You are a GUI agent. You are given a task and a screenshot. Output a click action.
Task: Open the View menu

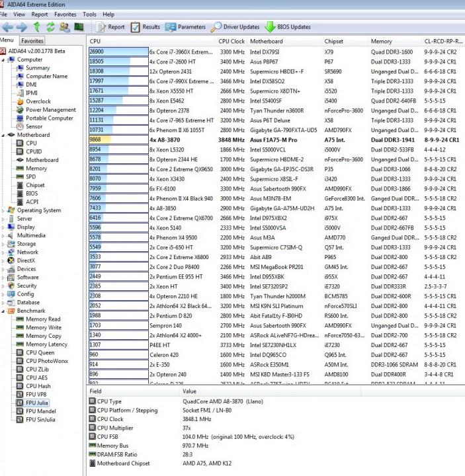pos(19,15)
